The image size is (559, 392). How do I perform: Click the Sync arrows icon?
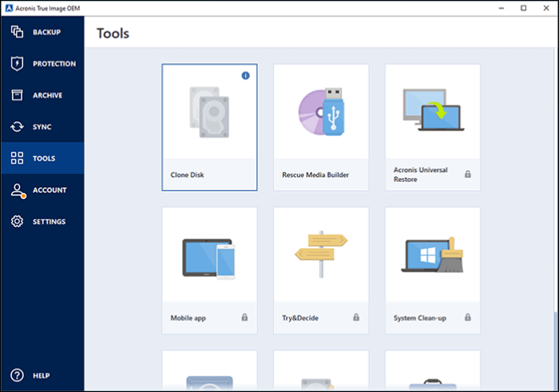point(17,127)
